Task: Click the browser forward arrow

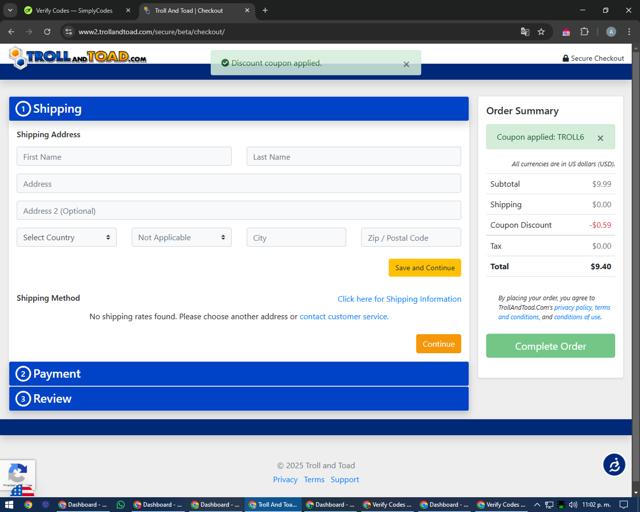Action: tap(29, 32)
